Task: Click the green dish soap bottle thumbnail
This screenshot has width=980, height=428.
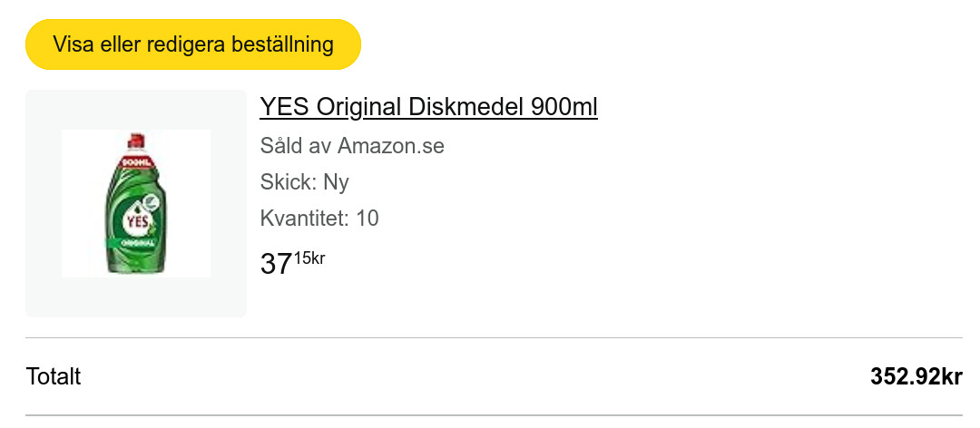Action: [136, 203]
